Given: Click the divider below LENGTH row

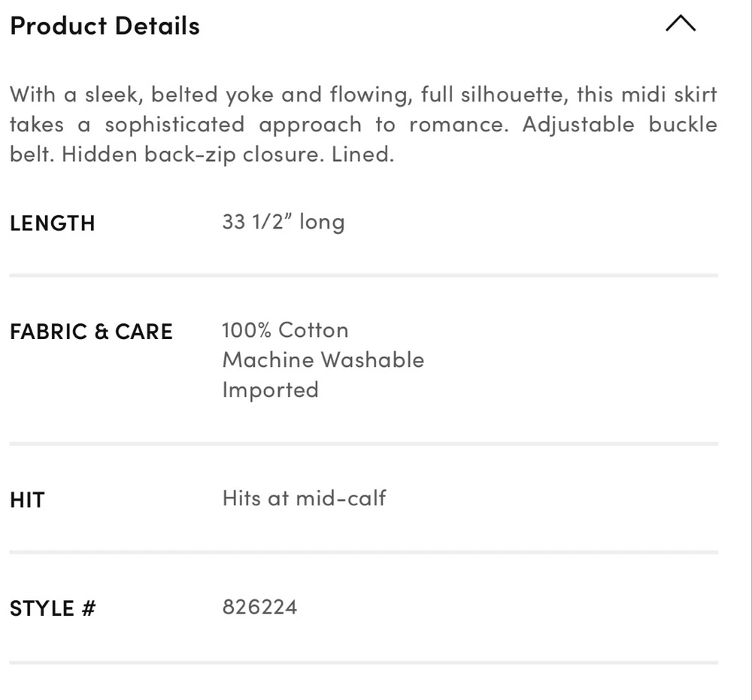Looking at the screenshot, I should (363, 276).
